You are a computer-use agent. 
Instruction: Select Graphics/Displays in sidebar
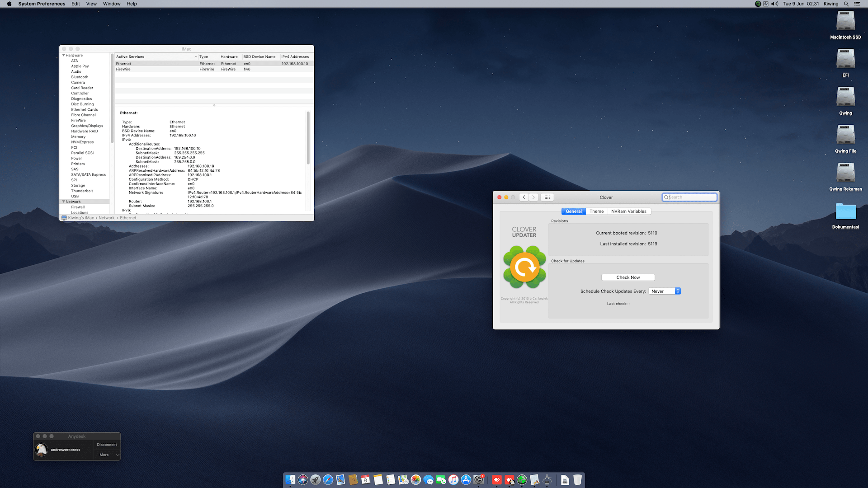(x=87, y=126)
